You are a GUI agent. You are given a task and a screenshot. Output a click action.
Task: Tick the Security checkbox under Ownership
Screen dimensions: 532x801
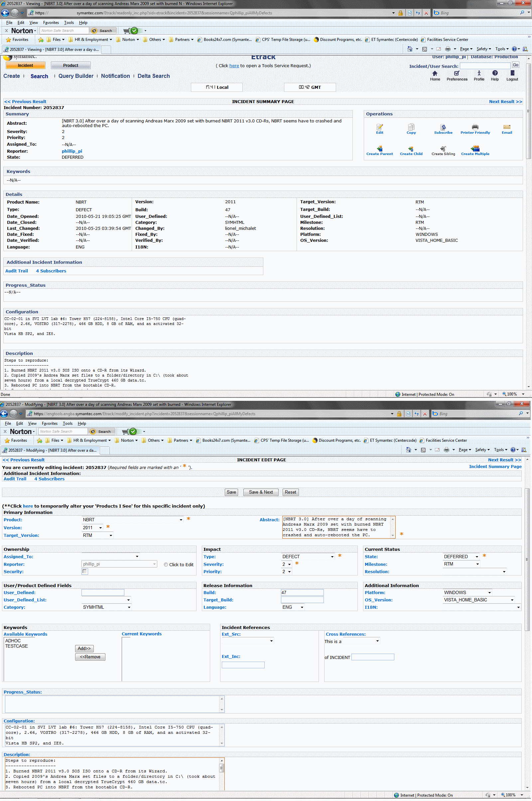(85, 571)
